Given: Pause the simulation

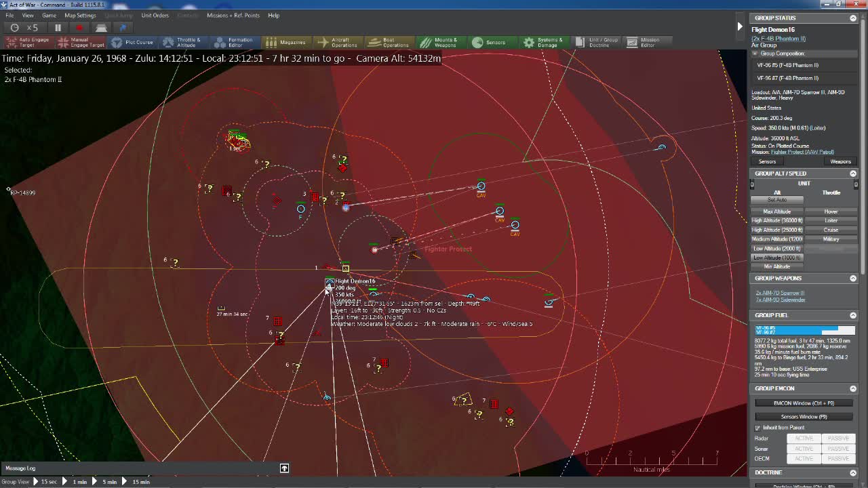Looking at the screenshot, I should tap(58, 28).
